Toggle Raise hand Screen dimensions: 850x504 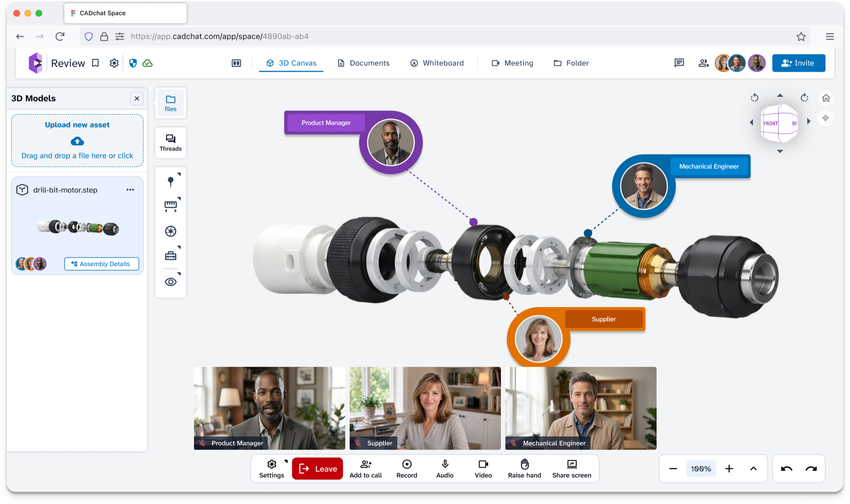tap(524, 469)
